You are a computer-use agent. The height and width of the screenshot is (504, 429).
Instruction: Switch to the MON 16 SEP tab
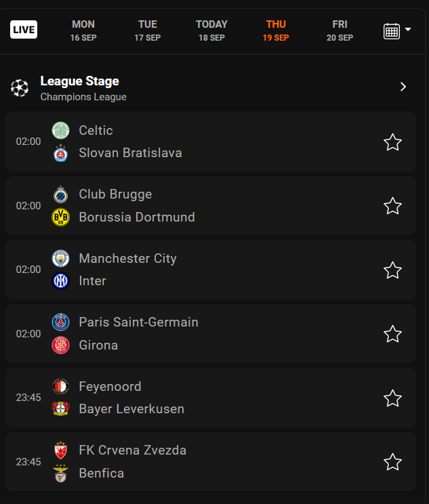(83, 30)
